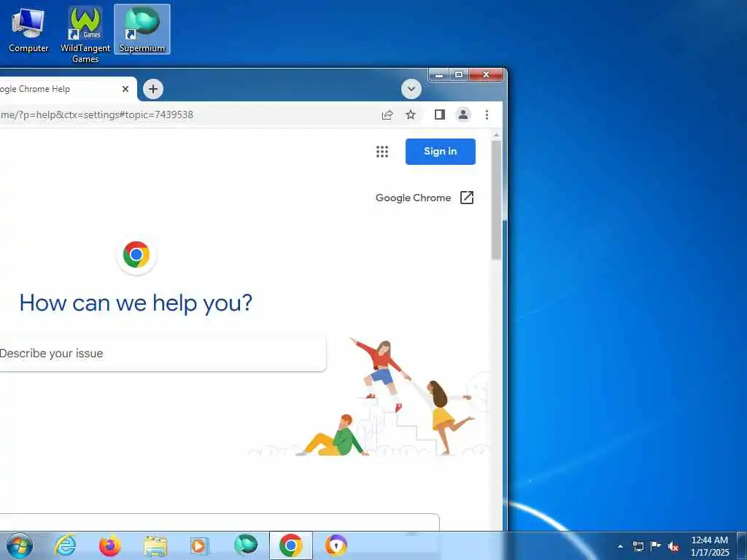
Task: Click the Show desktop strip
Action: [x=742, y=545]
